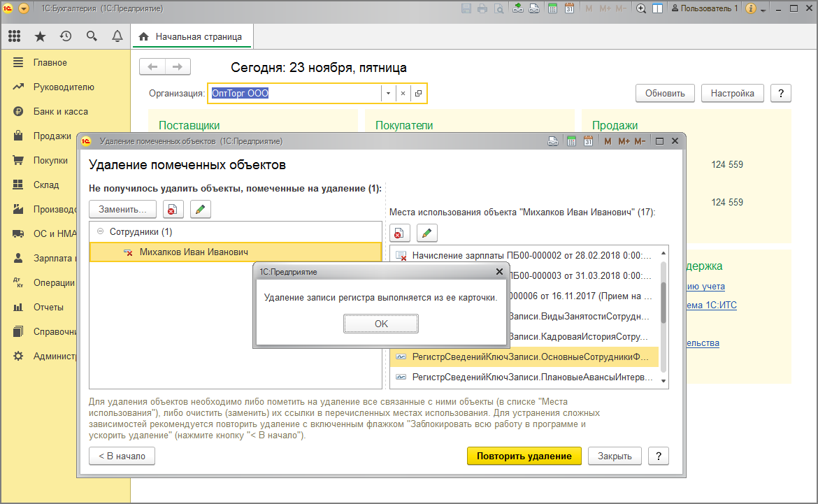Click Заменить... button
This screenshot has height=504, width=818.
(x=122, y=209)
